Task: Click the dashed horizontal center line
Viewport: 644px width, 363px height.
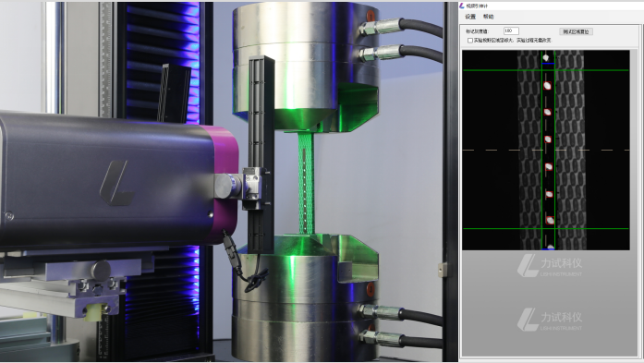Action: click(546, 150)
